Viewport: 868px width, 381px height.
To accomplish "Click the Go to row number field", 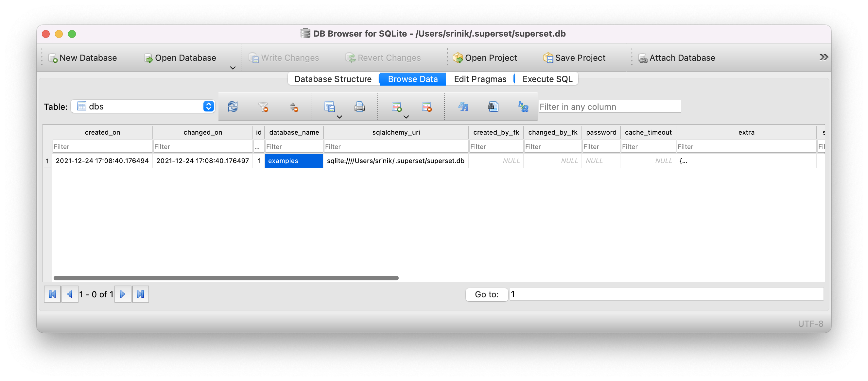I will tap(667, 294).
